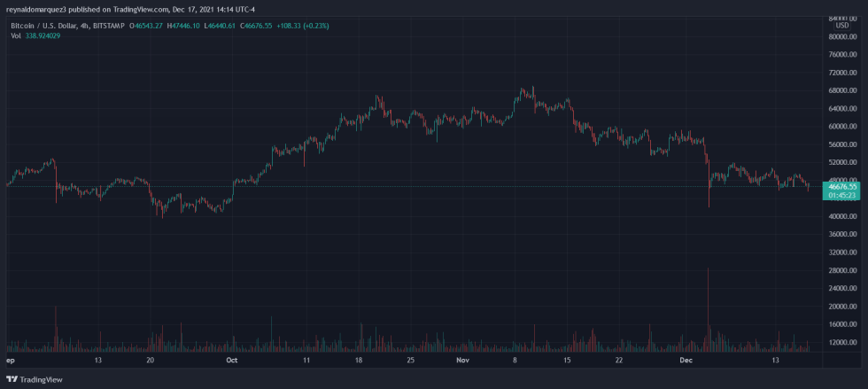Viewport: 868px width, 389px height.
Task: Click the candle countdown 01:45:23
Action: [x=842, y=195]
